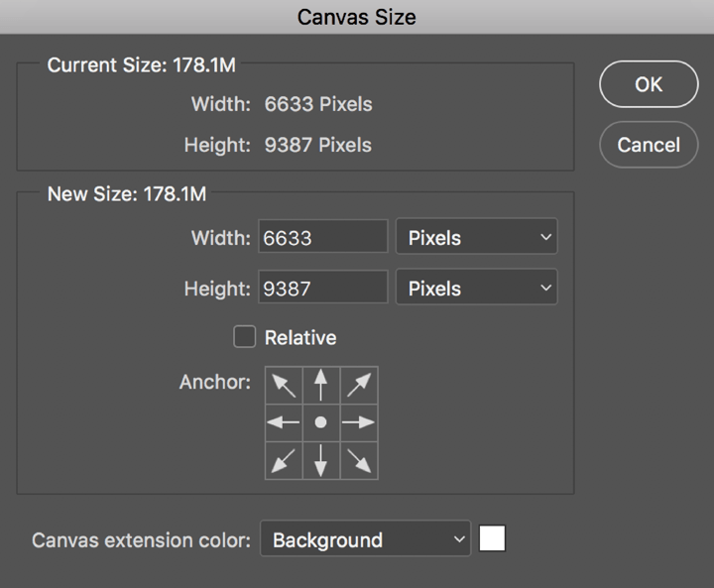This screenshot has height=588, width=714.
Task: Set anchor to the top-center up arrow
Action: (x=320, y=385)
